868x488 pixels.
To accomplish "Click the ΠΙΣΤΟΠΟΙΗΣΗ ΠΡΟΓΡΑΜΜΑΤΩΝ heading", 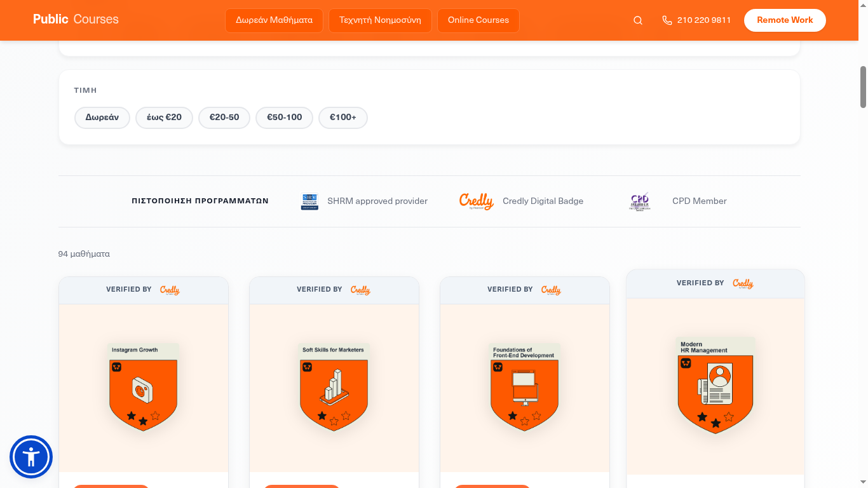I will [x=200, y=201].
